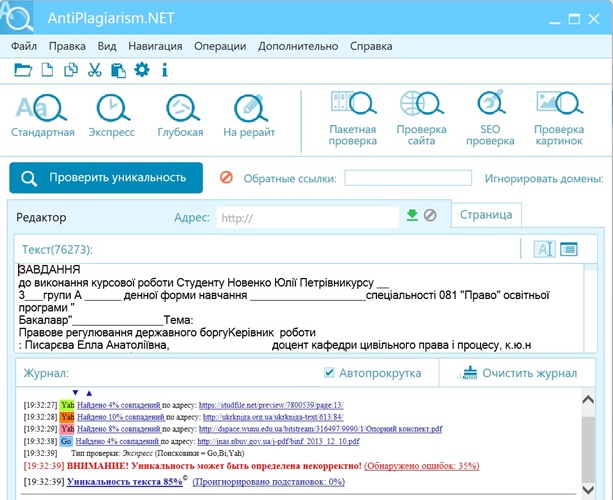Open the Правка menu
The image size is (613, 500).
[67, 46]
